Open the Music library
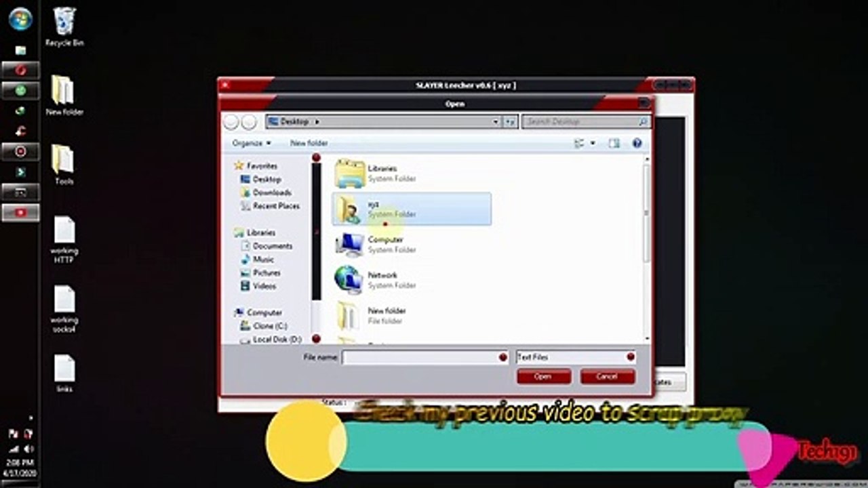Screen dimensions: 868x488 click(258, 260)
